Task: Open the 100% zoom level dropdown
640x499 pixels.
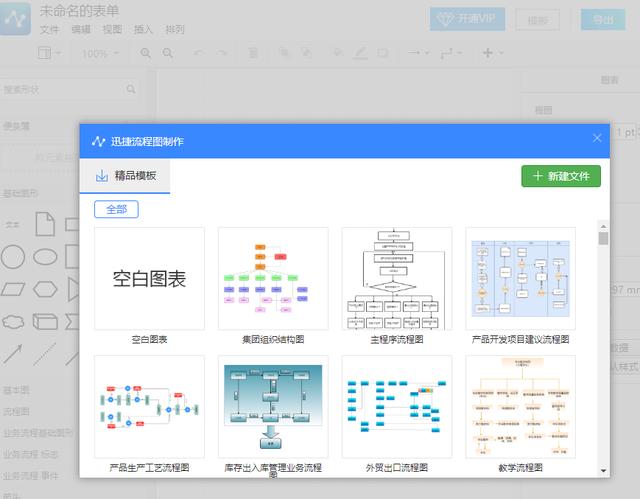Action: (x=100, y=53)
